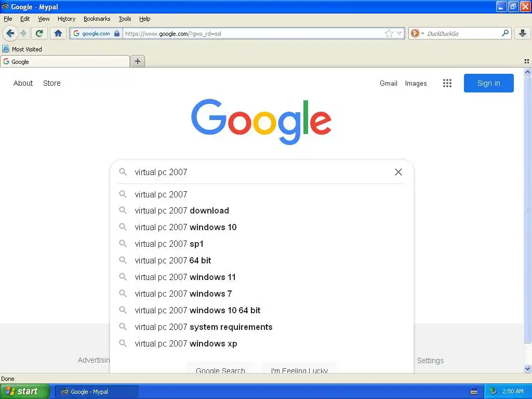This screenshot has height=399, width=532.
Task: Click the Sign in button
Action: [x=488, y=83]
